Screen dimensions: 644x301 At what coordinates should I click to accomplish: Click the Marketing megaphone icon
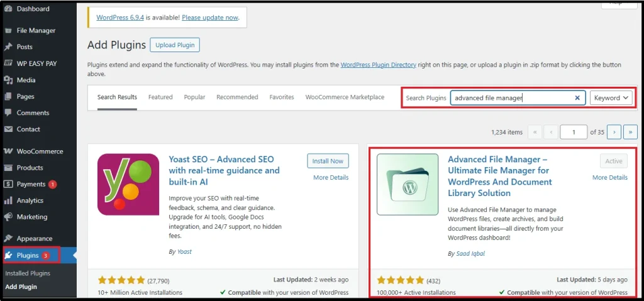click(8, 217)
